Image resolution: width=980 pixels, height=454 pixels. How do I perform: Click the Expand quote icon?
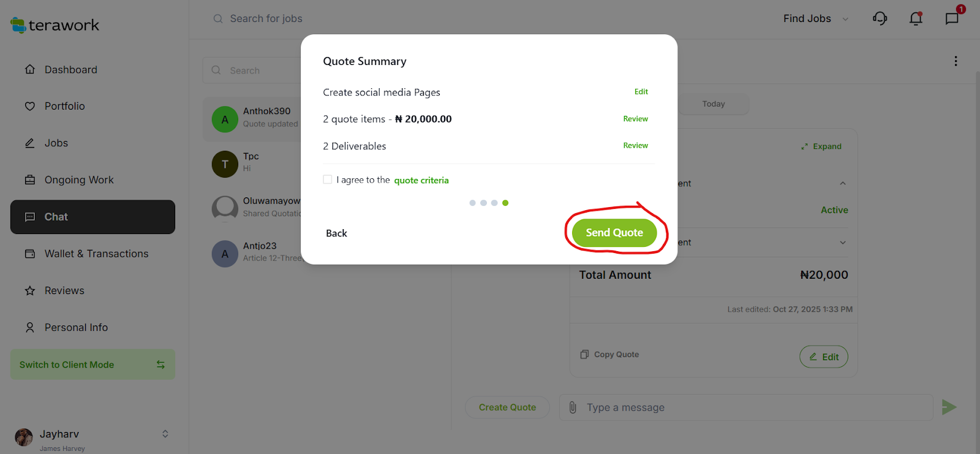point(804,146)
